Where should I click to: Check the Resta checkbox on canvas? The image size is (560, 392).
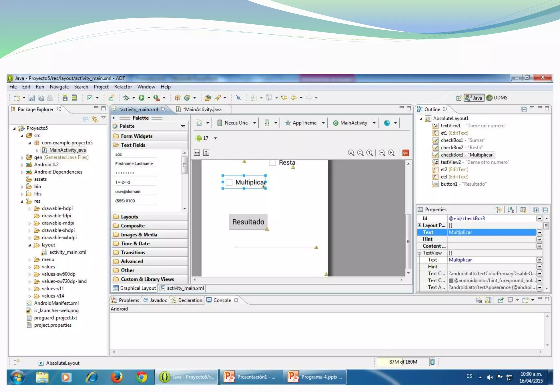point(272,163)
